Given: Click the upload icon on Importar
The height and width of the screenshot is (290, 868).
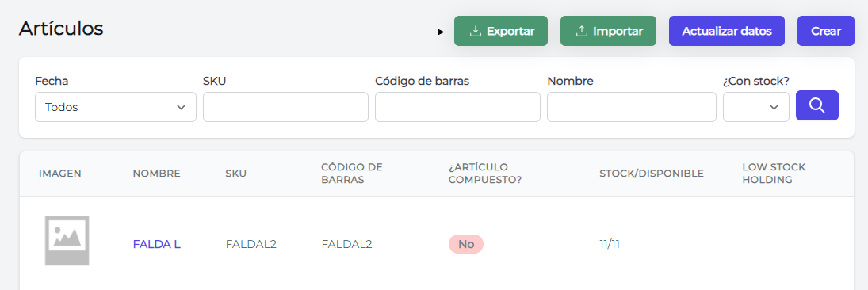Looking at the screenshot, I should [x=581, y=31].
